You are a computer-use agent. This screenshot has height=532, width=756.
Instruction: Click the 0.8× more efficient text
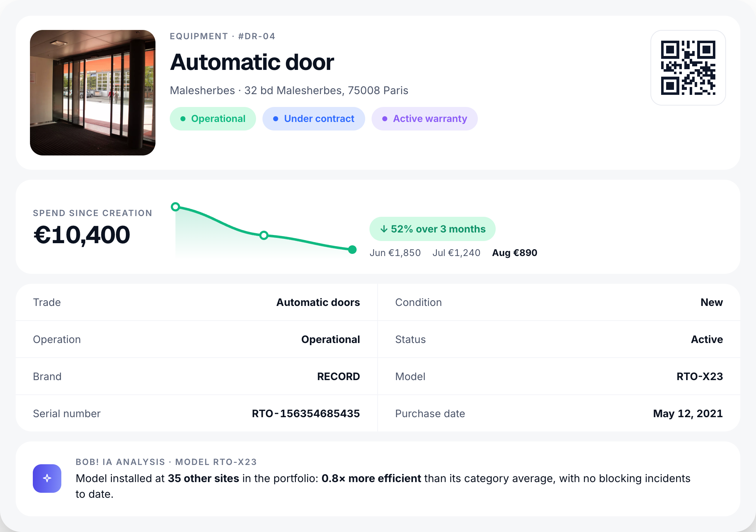[x=371, y=479]
